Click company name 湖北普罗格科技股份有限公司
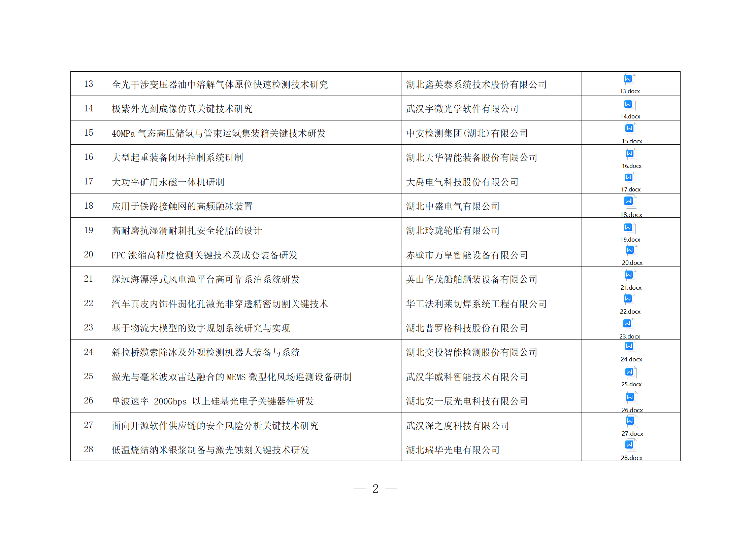This screenshot has height=534, width=756. pyautogui.click(x=467, y=328)
